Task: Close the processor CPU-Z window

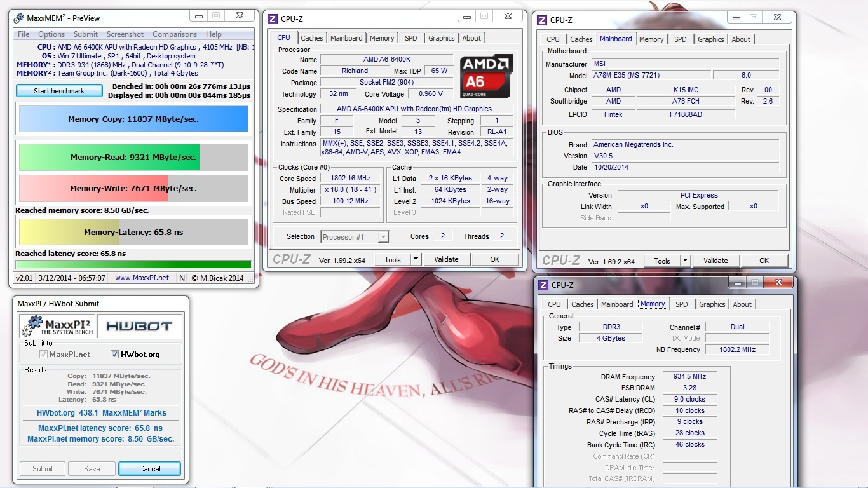Action: pyautogui.click(x=508, y=16)
